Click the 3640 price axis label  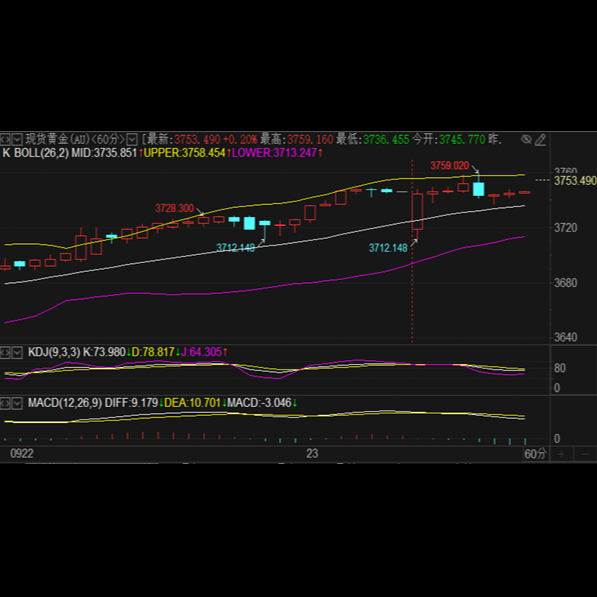click(565, 337)
